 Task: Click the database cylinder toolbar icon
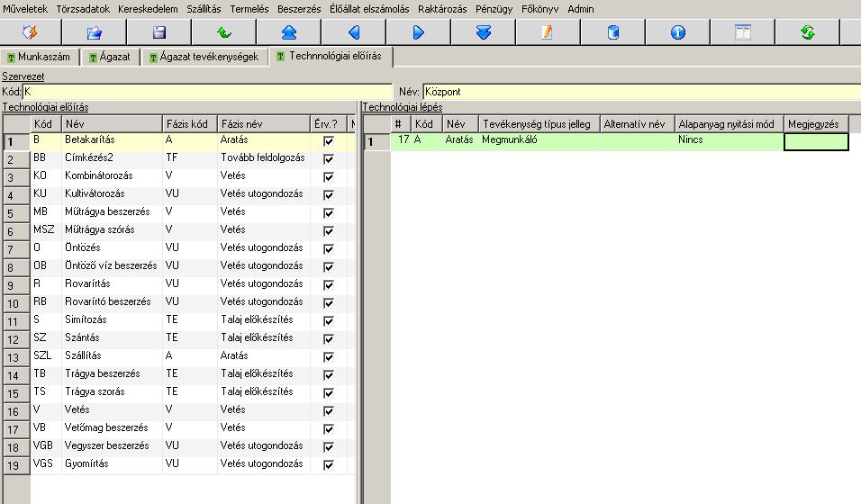612,33
